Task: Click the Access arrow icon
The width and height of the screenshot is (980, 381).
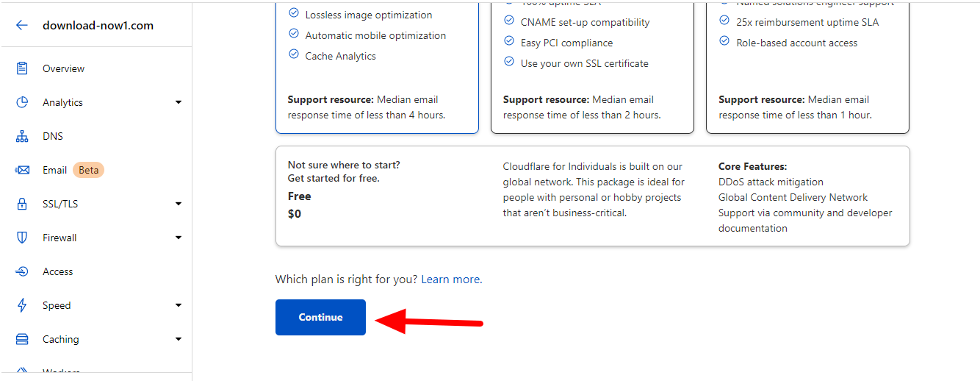Action: point(22,271)
